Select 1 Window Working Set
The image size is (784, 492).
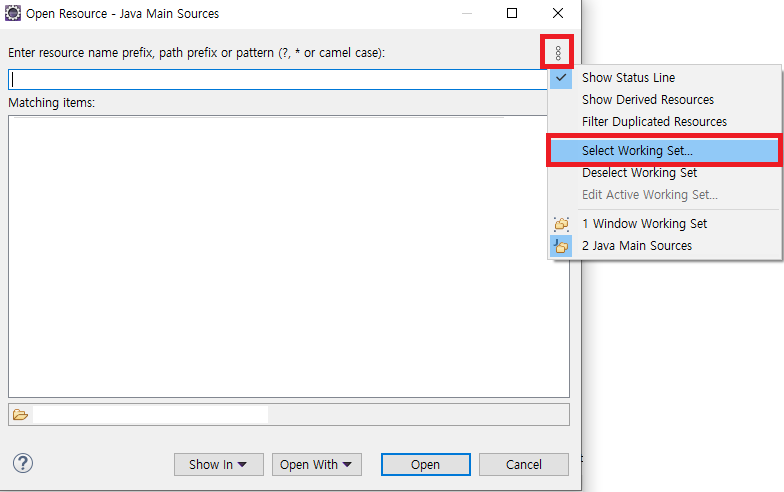(664, 224)
